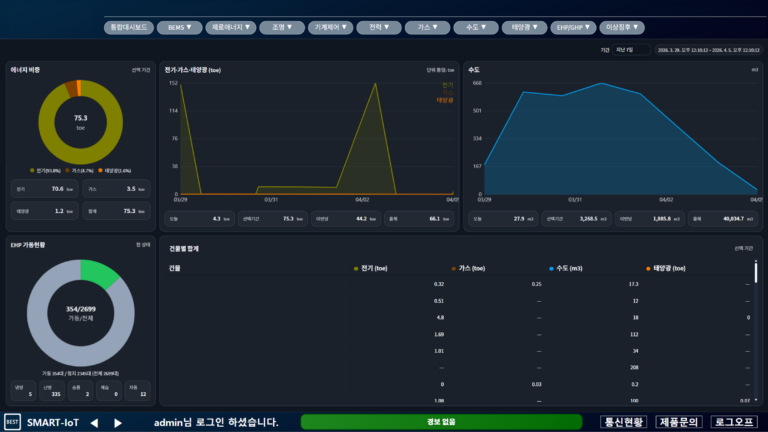
Task: Expand the BEMS dropdown menu
Action: [181, 27]
